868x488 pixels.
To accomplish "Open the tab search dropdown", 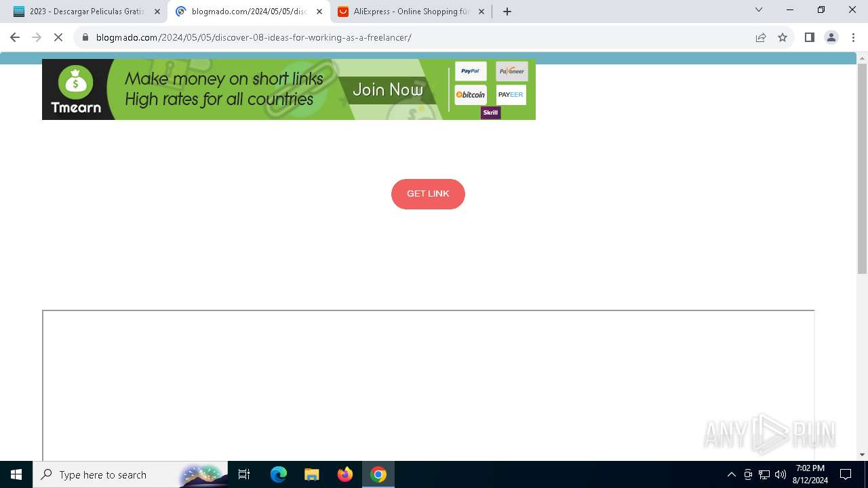I will pyautogui.click(x=759, y=10).
